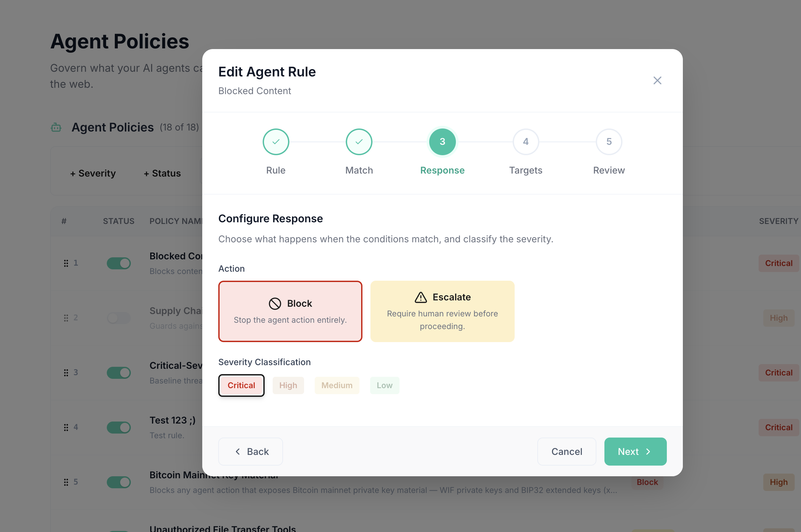This screenshot has height=532, width=801.
Task: Click Critical badge in Test 123 row
Action: tap(778, 428)
